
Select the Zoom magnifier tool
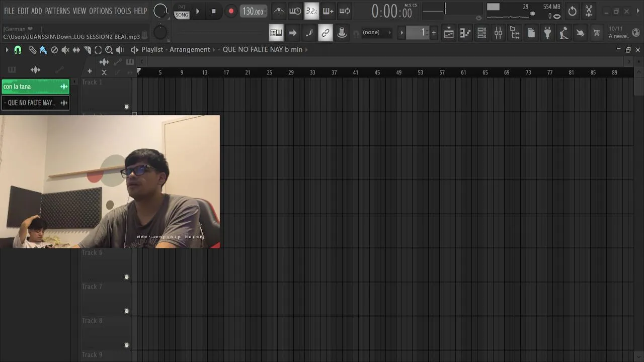click(x=109, y=50)
